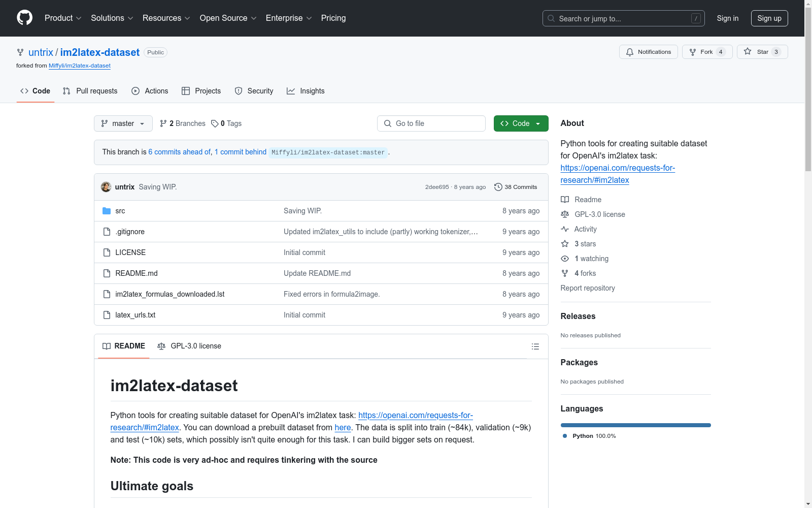Click the README.md file icon

(107, 273)
